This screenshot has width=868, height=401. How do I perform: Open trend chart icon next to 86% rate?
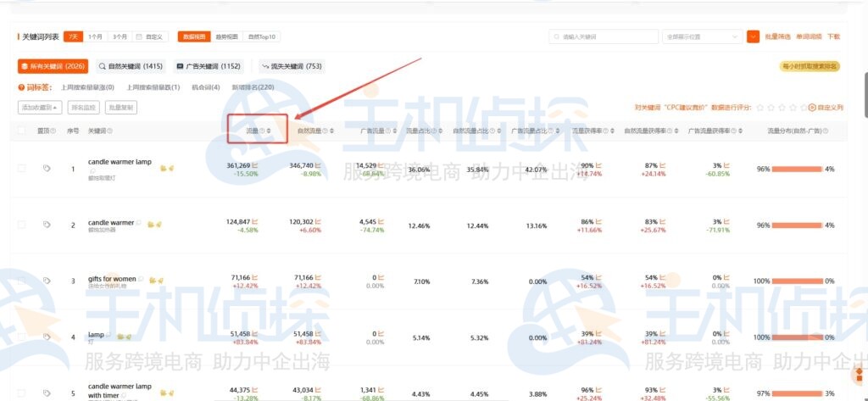coord(599,221)
